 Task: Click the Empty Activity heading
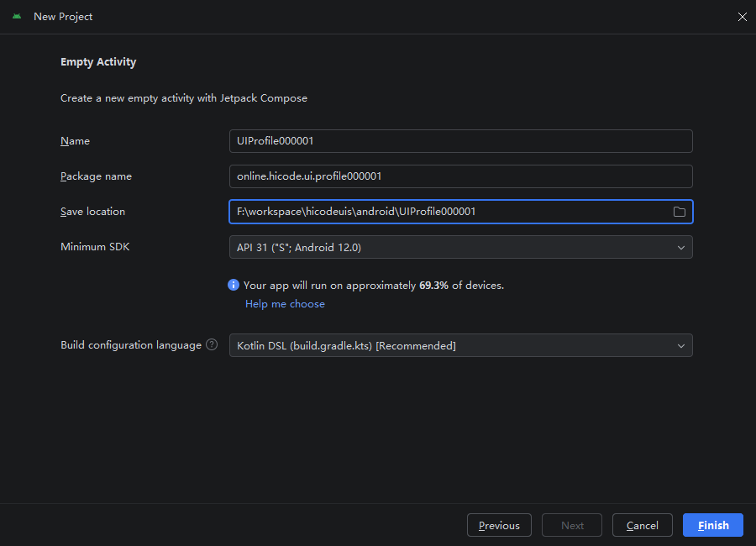pos(98,61)
